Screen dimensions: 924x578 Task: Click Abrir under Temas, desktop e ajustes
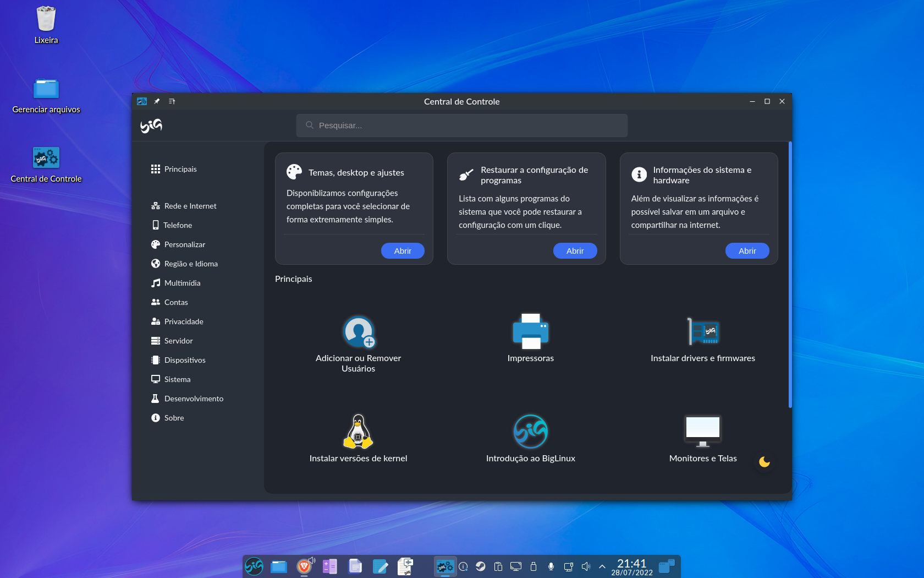click(x=403, y=251)
